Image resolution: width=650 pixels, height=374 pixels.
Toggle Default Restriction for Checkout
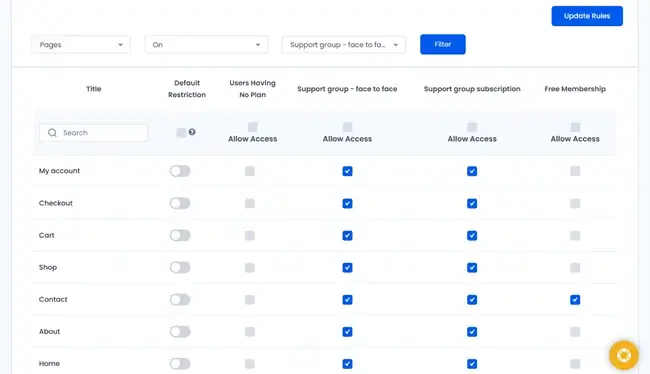(x=180, y=203)
